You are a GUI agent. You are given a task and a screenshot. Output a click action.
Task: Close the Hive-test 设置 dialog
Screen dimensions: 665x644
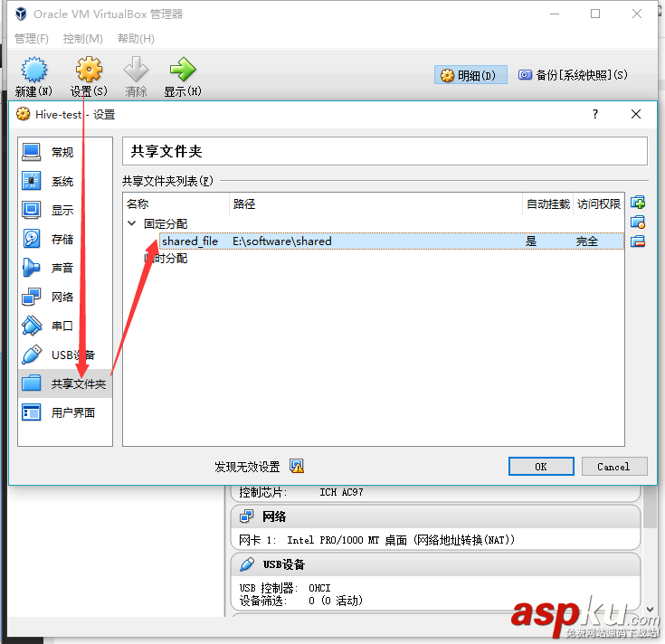(x=636, y=114)
